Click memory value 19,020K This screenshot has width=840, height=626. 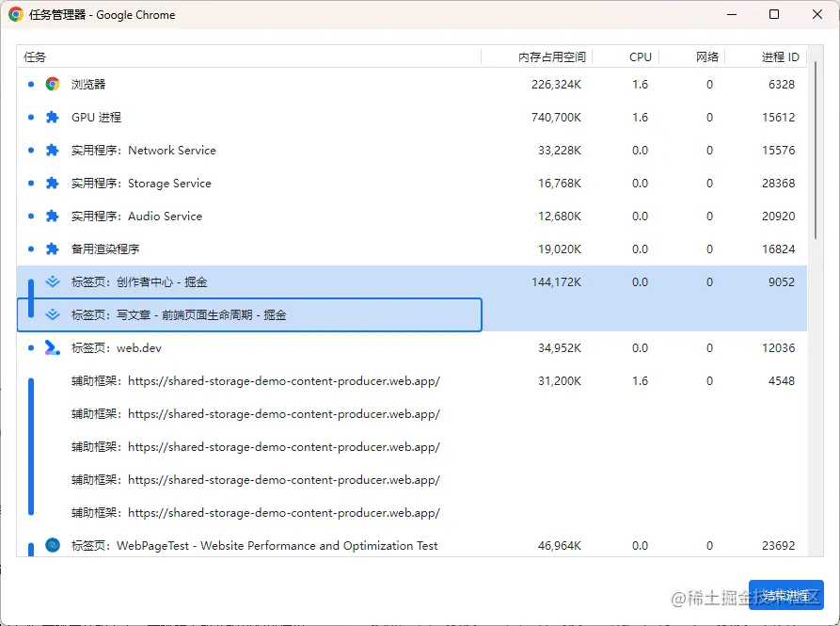pyautogui.click(x=560, y=249)
